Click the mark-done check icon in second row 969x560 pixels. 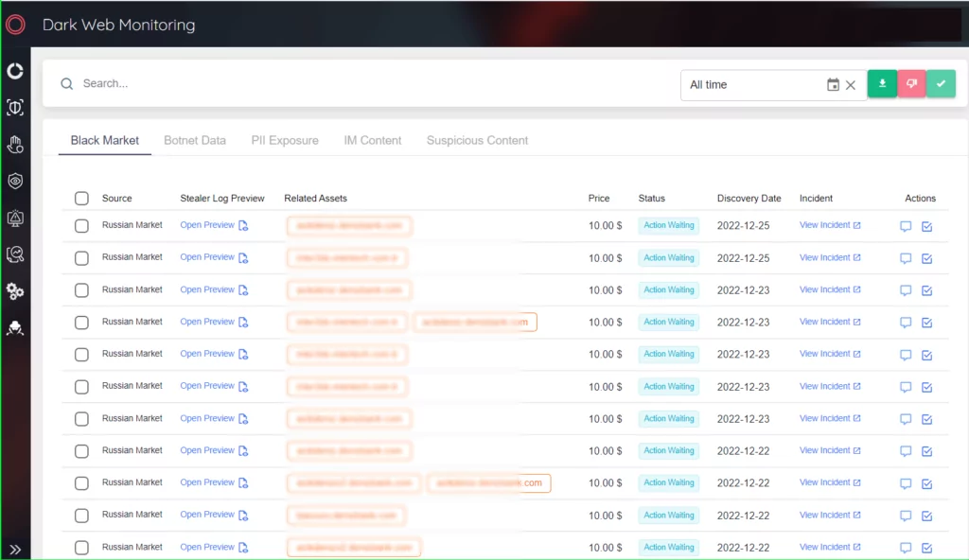927,258
